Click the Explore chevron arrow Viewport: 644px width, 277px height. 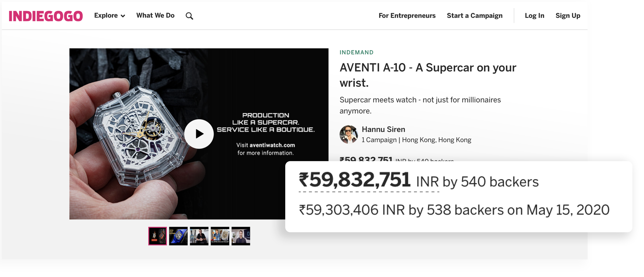click(123, 16)
